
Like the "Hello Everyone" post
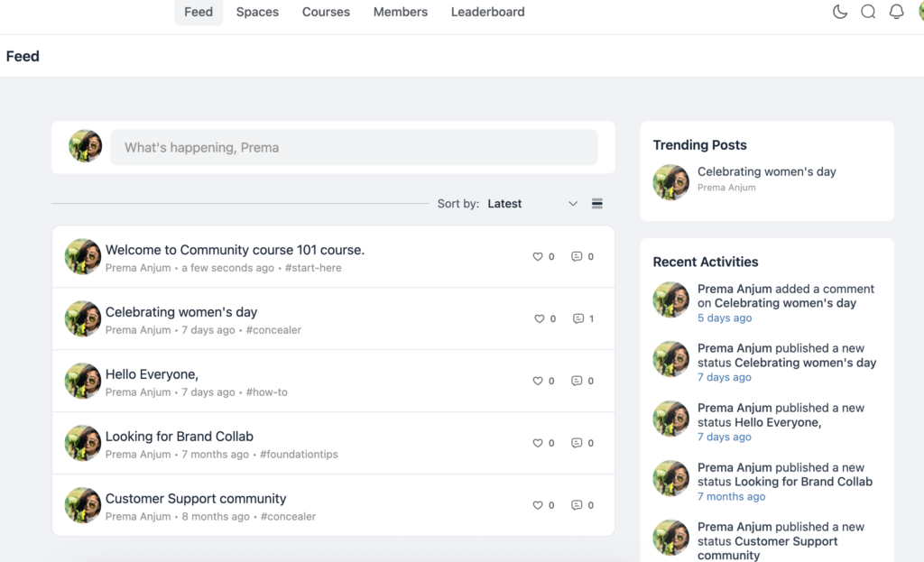pyautogui.click(x=537, y=381)
